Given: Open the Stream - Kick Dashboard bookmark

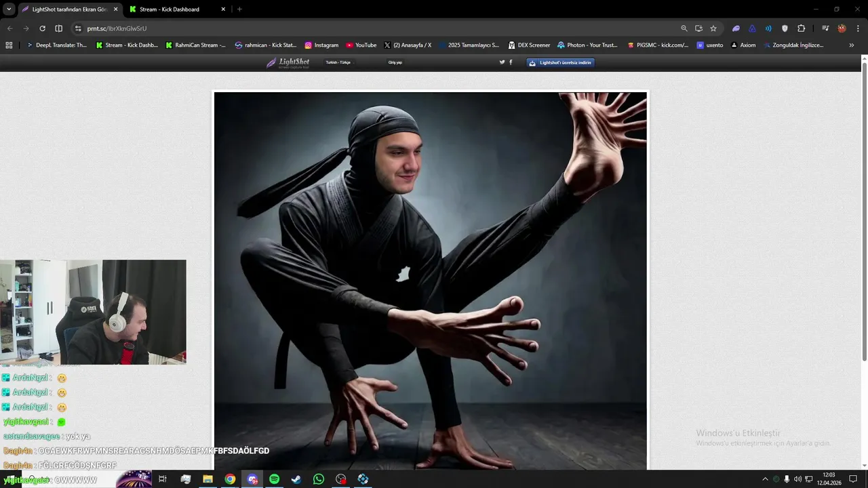Looking at the screenshot, I should tap(127, 45).
